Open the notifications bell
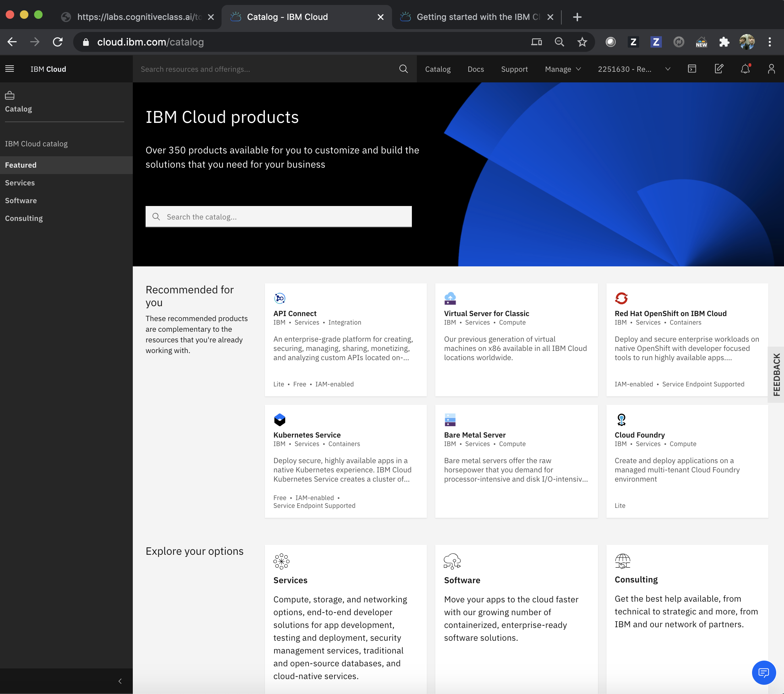The height and width of the screenshot is (694, 784). pos(745,69)
